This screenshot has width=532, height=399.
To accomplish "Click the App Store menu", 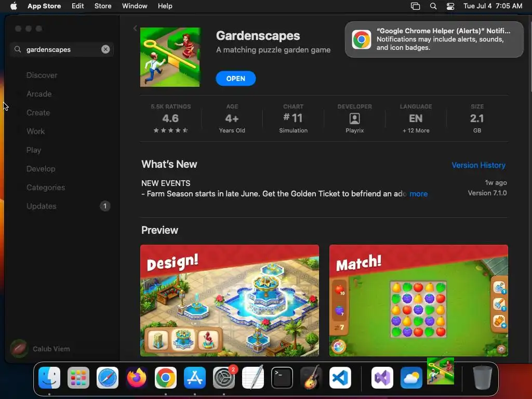I will tap(44, 6).
